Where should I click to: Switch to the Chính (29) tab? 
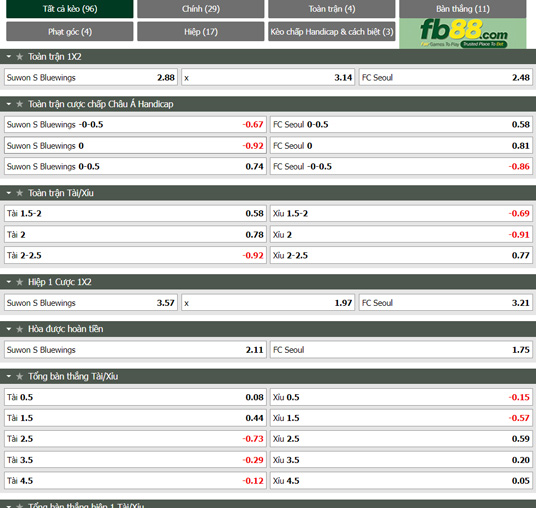click(x=201, y=9)
